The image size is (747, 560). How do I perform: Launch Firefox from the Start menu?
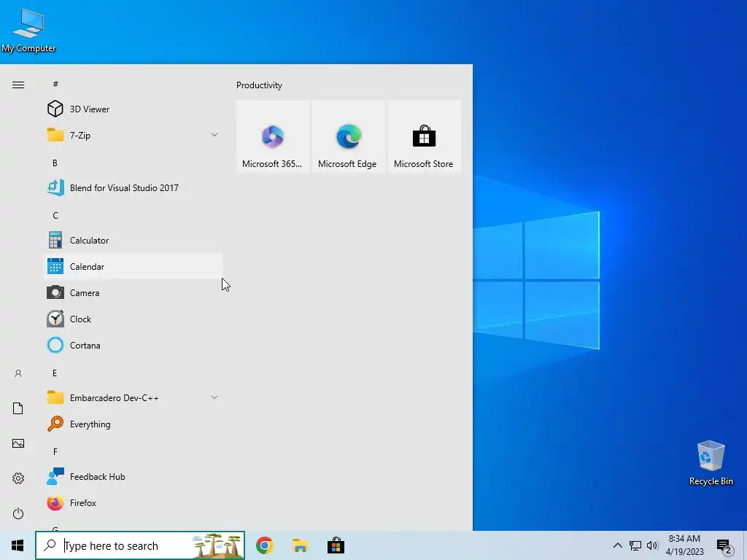(x=133, y=503)
